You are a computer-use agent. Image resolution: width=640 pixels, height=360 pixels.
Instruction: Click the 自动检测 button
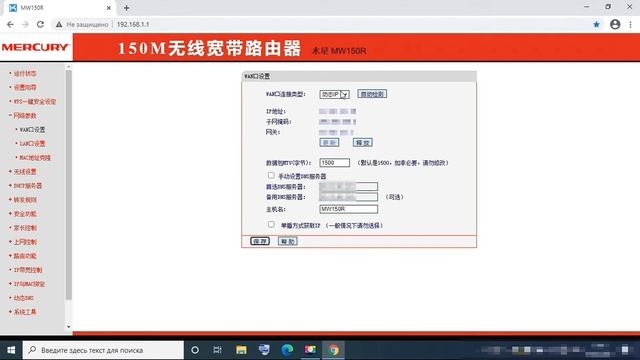372,94
